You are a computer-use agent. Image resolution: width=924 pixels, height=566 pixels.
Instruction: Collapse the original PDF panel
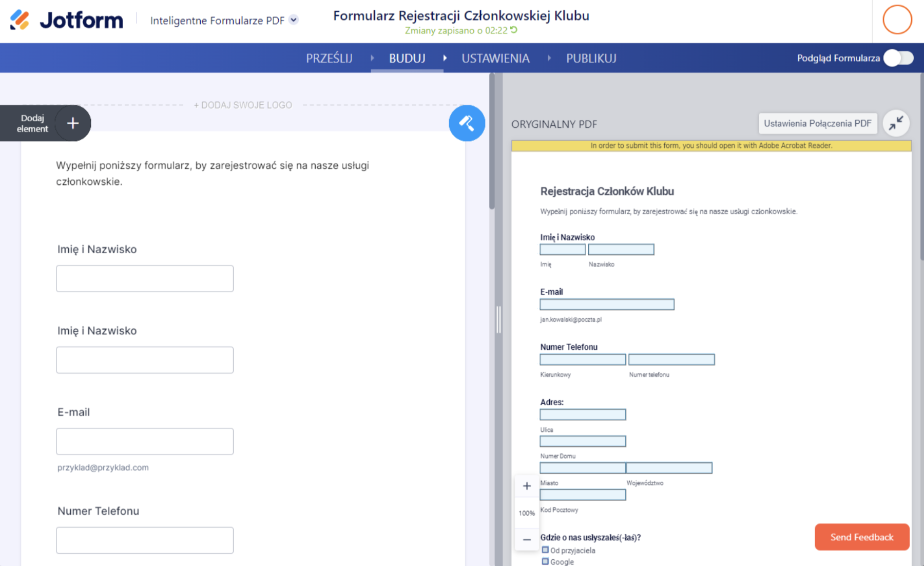click(x=896, y=123)
